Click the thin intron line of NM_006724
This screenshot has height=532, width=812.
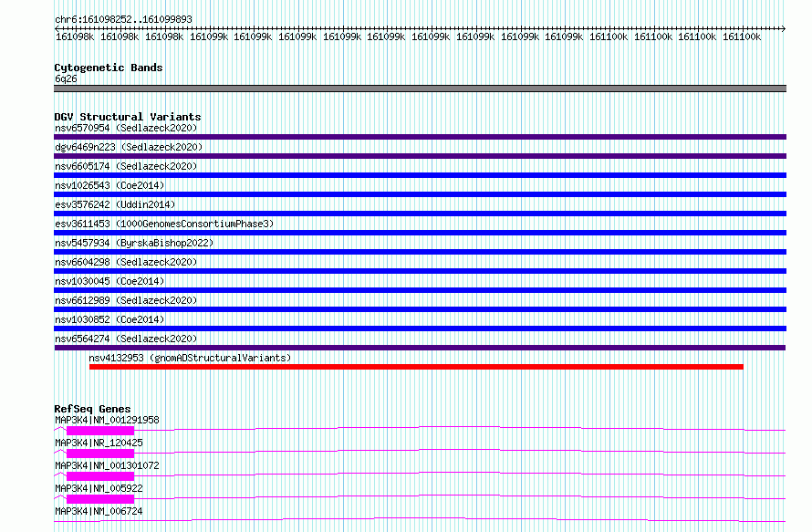click(x=420, y=519)
